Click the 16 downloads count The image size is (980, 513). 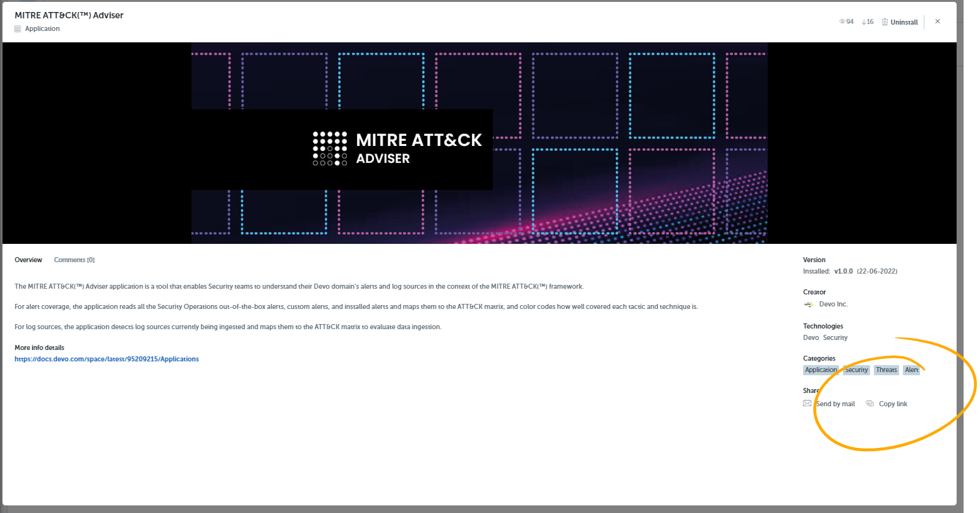[870, 21]
